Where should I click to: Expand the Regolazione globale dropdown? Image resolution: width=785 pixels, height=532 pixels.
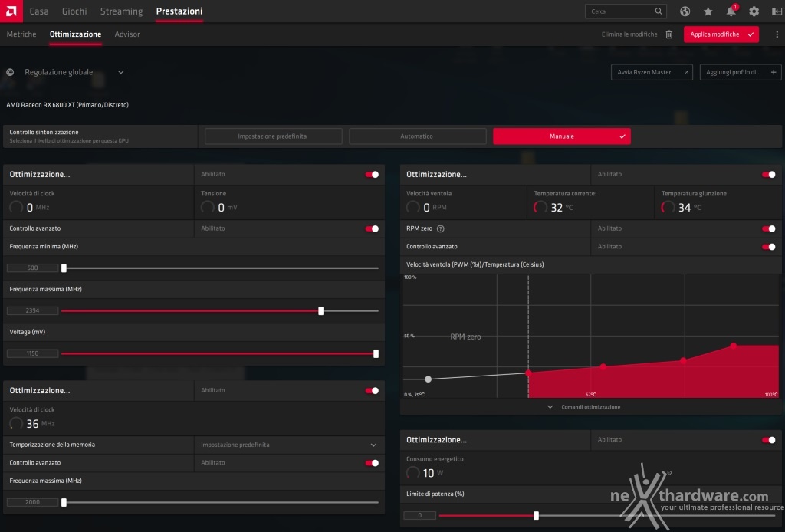tap(120, 72)
